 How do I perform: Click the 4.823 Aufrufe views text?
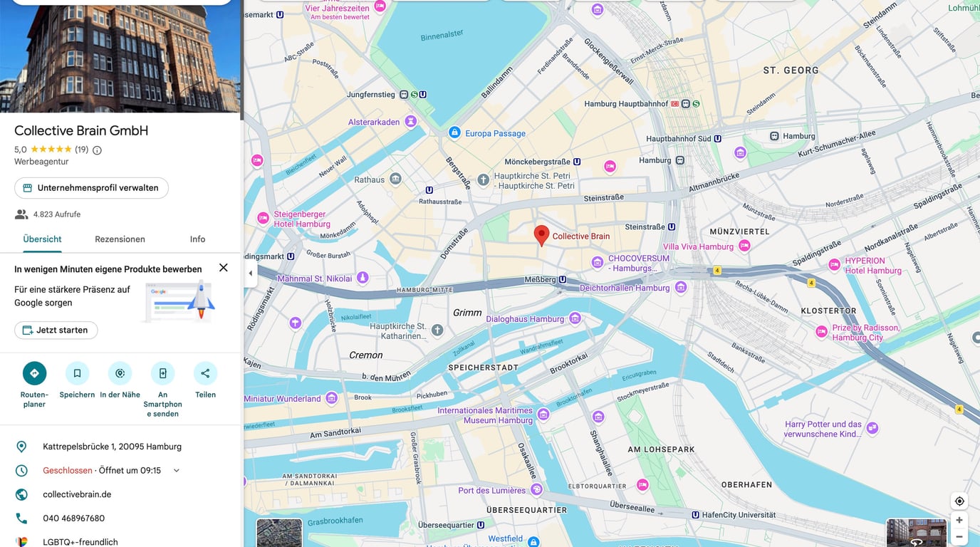click(x=57, y=214)
